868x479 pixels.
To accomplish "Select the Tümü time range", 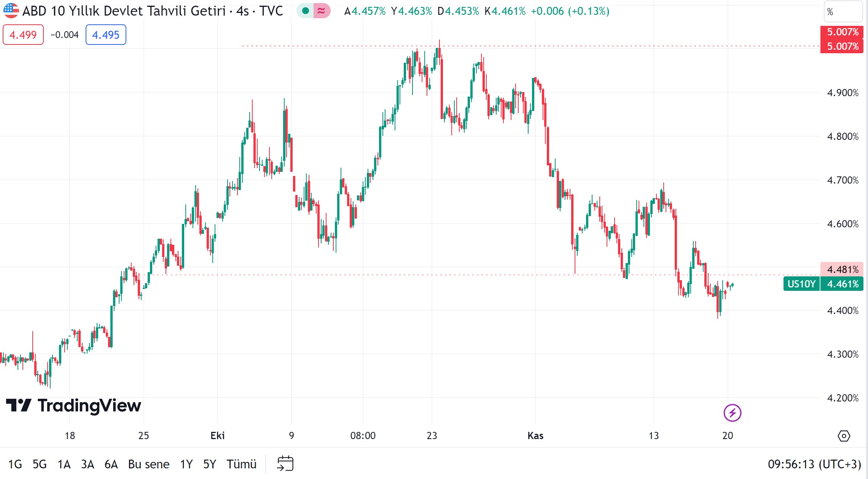I will tap(241, 464).
